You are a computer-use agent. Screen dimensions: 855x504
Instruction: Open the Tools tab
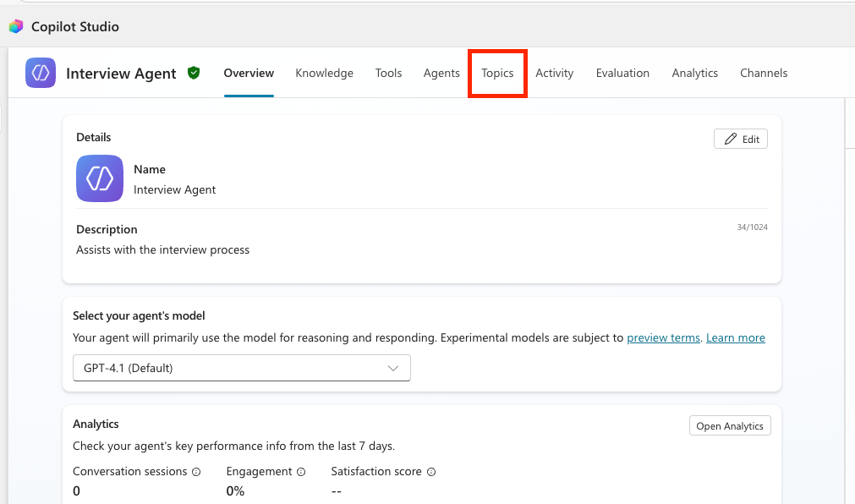[388, 74]
